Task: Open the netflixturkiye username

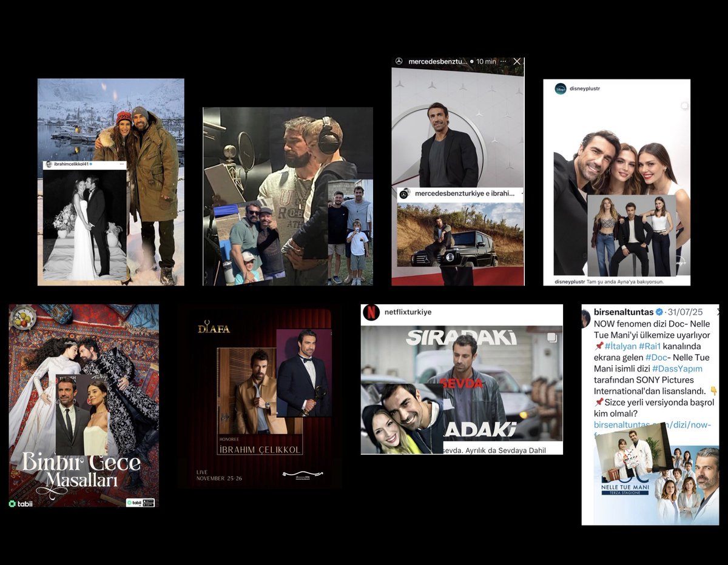Action: 408,312
